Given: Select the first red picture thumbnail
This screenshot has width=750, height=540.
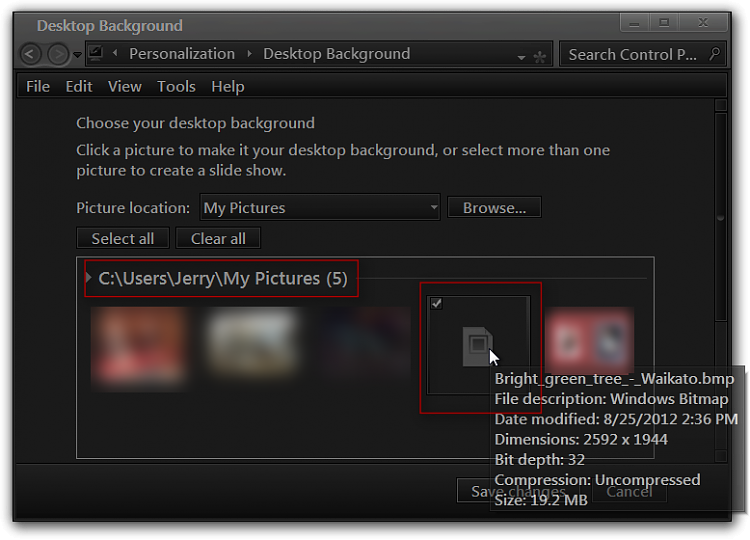Looking at the screenshot, I should point(139,348).
